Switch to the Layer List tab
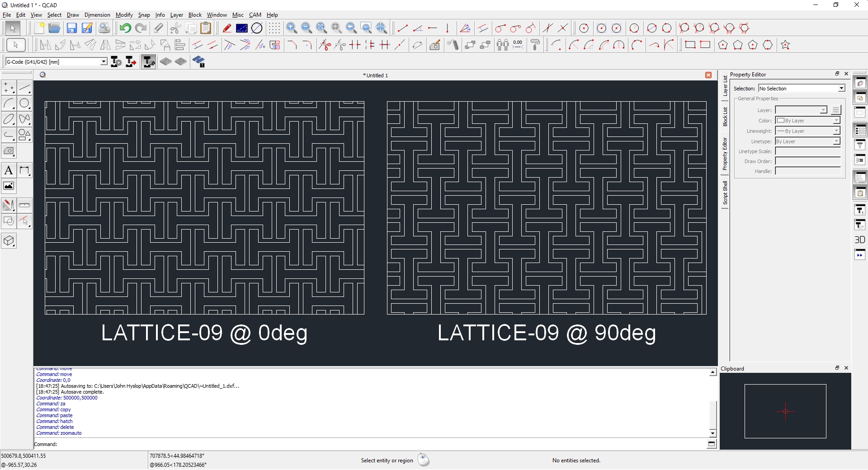The image size is (868, 470). 725,86
